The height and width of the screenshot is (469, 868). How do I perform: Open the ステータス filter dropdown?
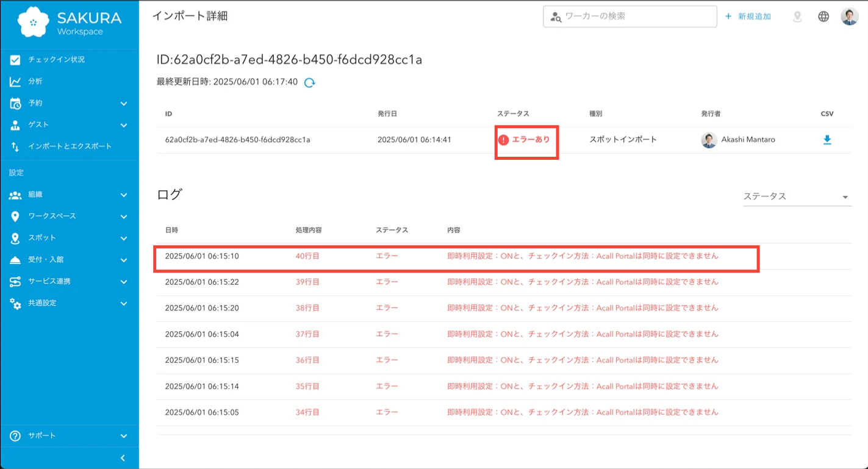[x=796, y=196]
